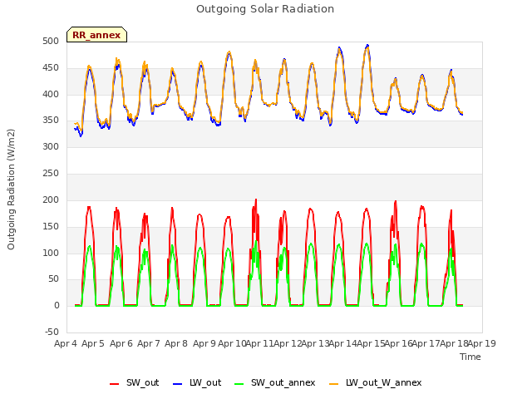
Task: Click the 100 y-axis tick label
Action: [x=51, y=253]
